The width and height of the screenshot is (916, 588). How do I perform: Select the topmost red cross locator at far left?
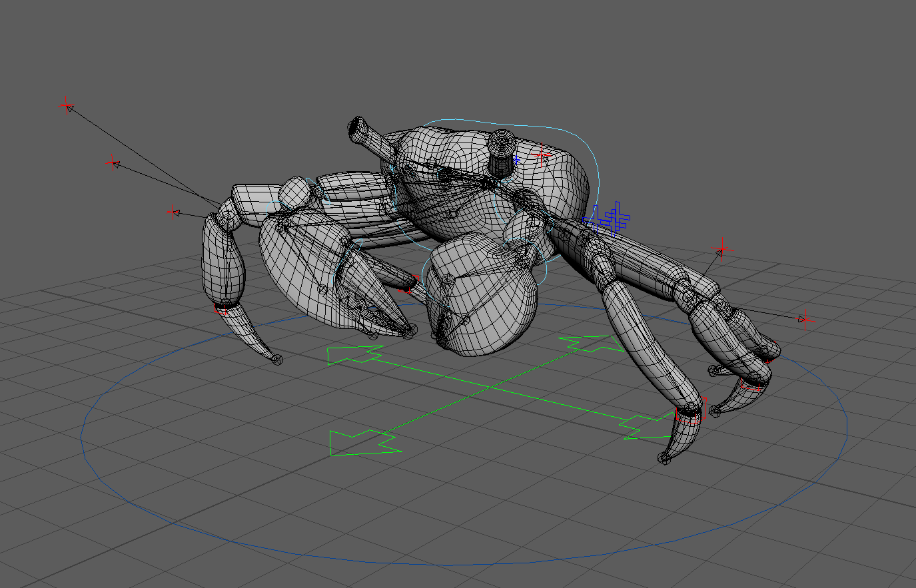(66, 105)
